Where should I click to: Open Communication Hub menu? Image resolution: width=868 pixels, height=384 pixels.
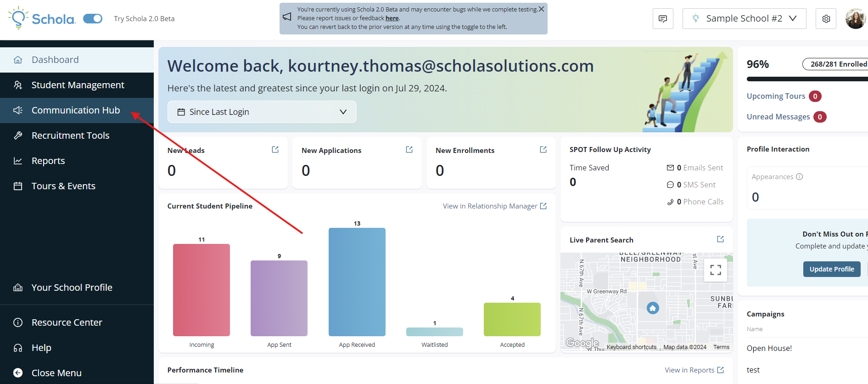tap(77, 110)
